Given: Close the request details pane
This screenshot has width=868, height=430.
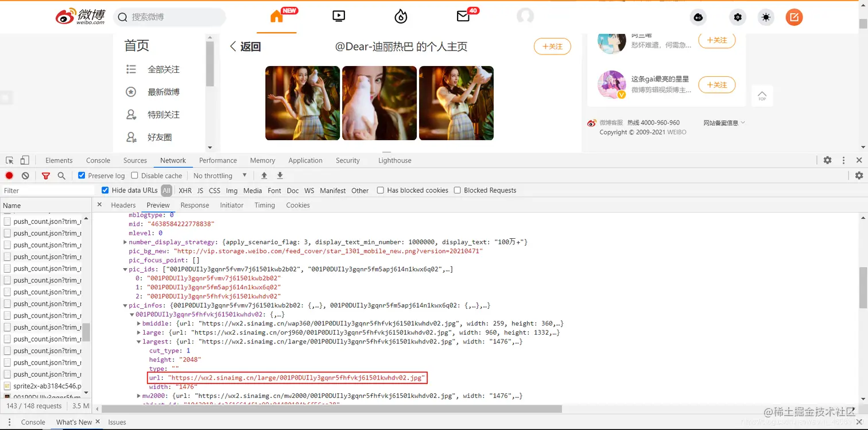Looking at the screenshot, I should click(99, 204).
